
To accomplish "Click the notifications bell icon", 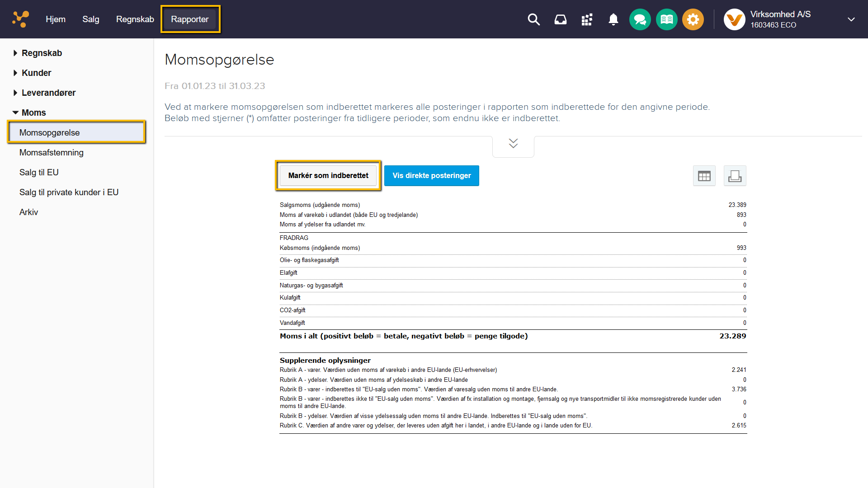I will coord(613,19).
